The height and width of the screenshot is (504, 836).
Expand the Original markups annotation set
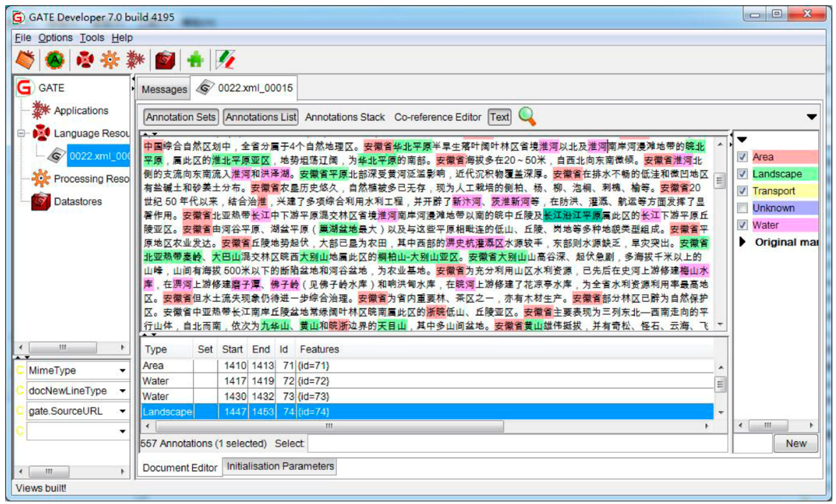coord(742,242)
